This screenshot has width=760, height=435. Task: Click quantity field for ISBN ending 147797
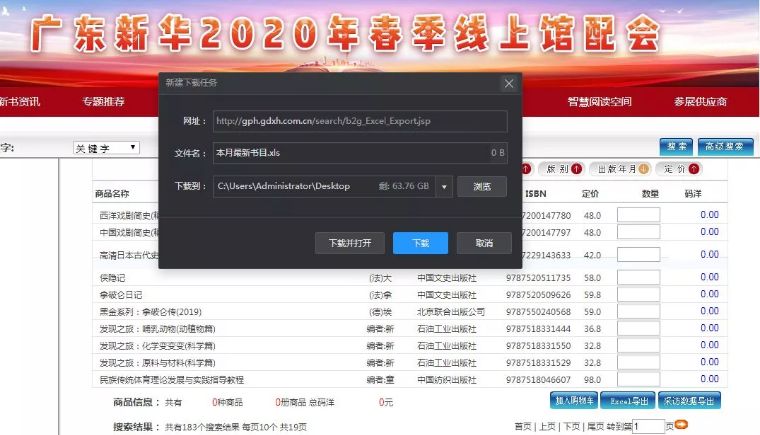click(638, 231)
